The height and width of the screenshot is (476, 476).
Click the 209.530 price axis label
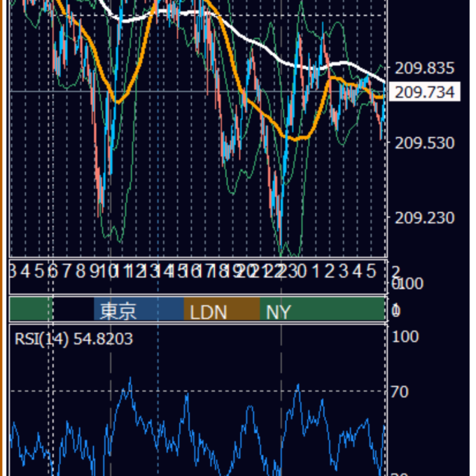pyautogui.click(x=424, y=143)
